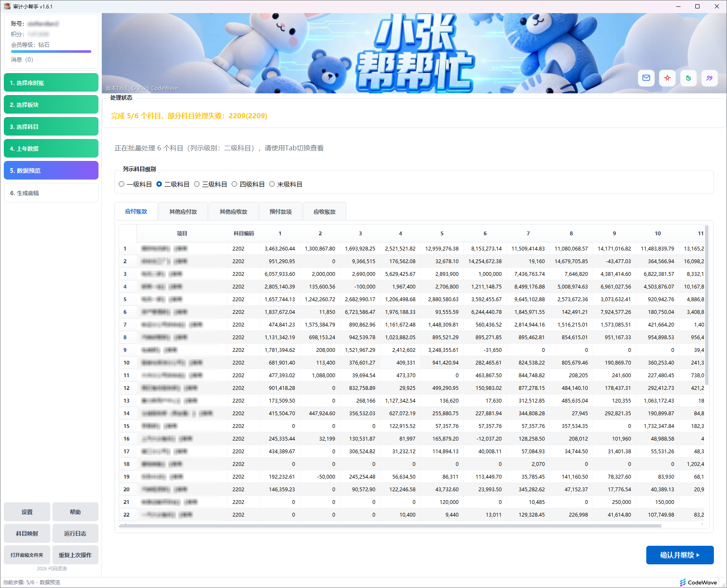Open the mail envelope icon in banner
The image size is (727, 588).
point(646,78)
